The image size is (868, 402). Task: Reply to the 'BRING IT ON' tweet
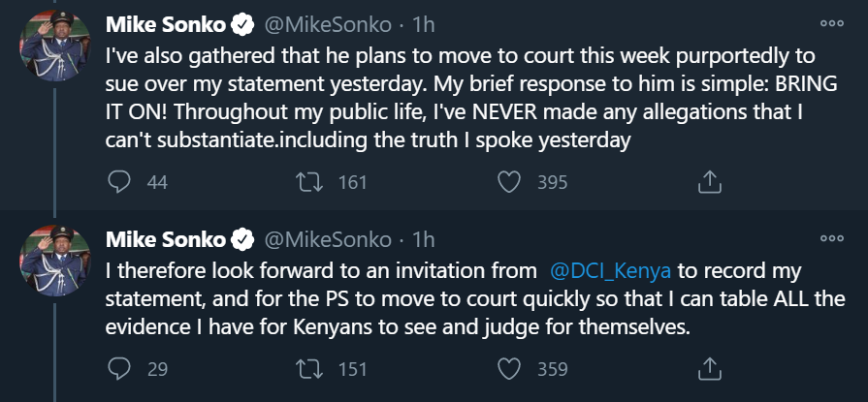pos(119,181)
